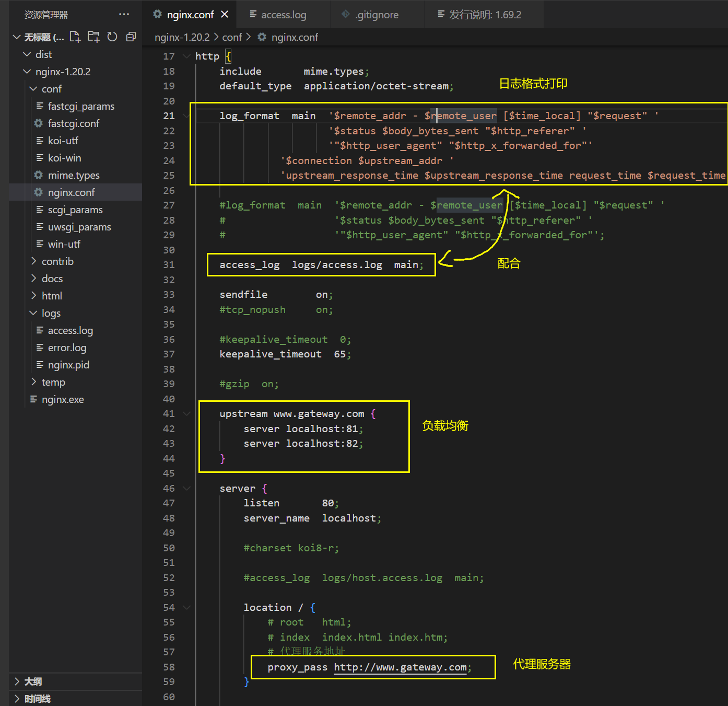The image size is (728, 706).
Task: Click file icon beside fastcgi_params
Action: 40,106
